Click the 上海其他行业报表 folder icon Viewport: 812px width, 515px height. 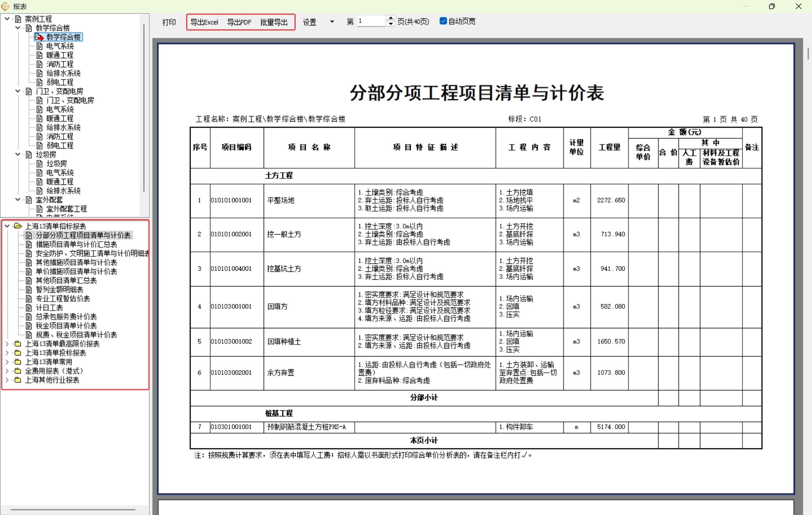(x=18, y=379)
